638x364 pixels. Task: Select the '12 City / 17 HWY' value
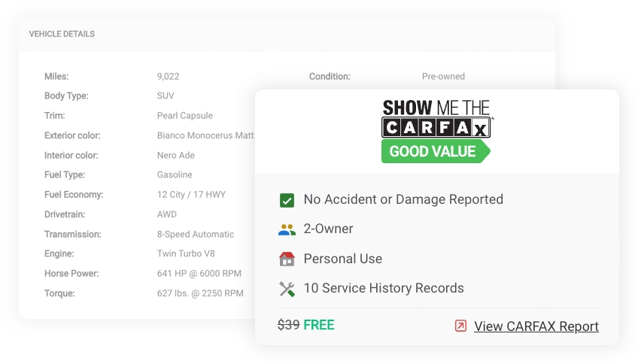(191, 194)
